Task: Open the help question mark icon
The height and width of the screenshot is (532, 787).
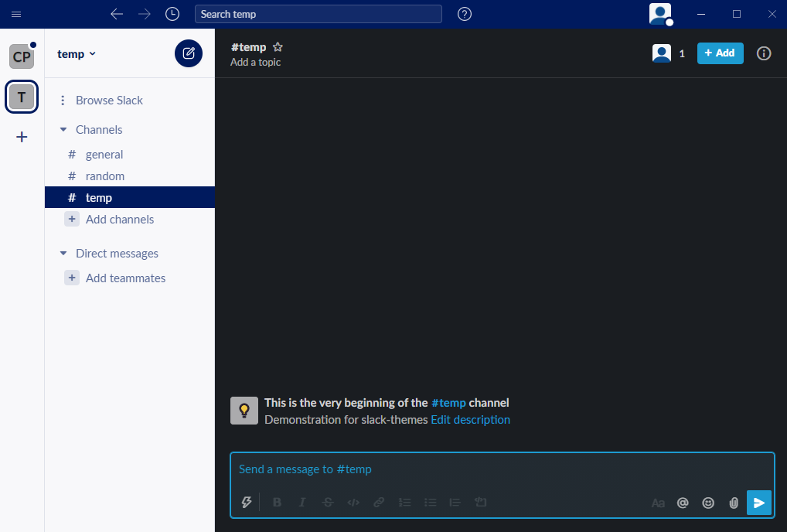Action: [x=465, y=14]
